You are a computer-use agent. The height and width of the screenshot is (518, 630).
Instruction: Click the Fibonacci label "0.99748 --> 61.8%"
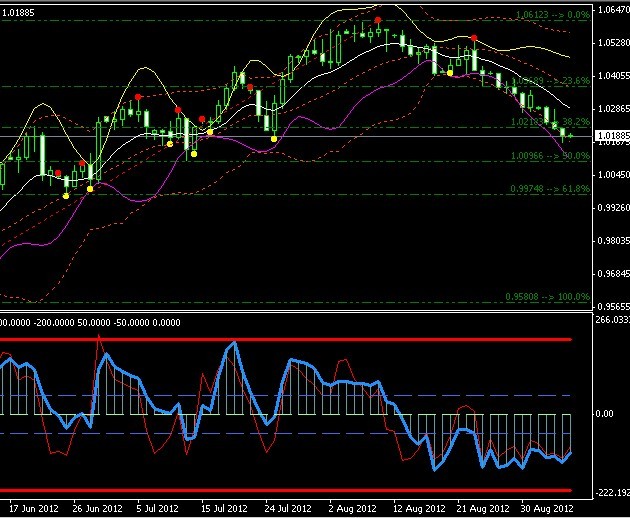pos(550,188)
